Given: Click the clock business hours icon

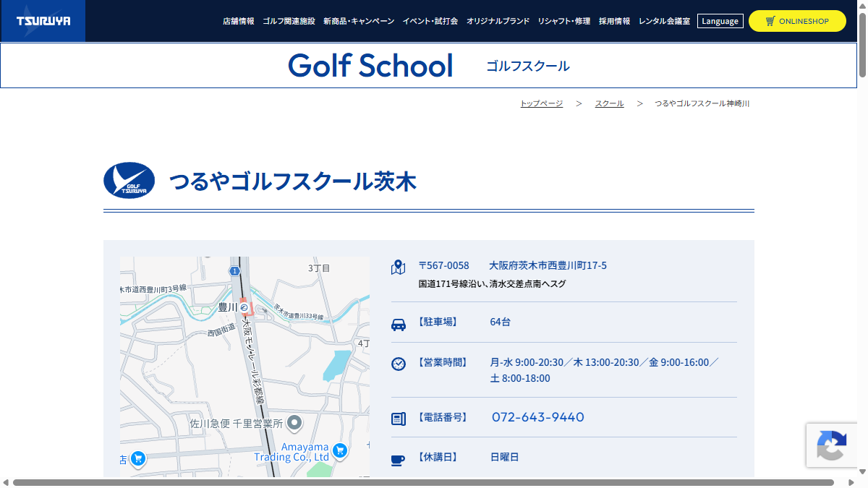Looking at the screenshot, I should (399, 364).
